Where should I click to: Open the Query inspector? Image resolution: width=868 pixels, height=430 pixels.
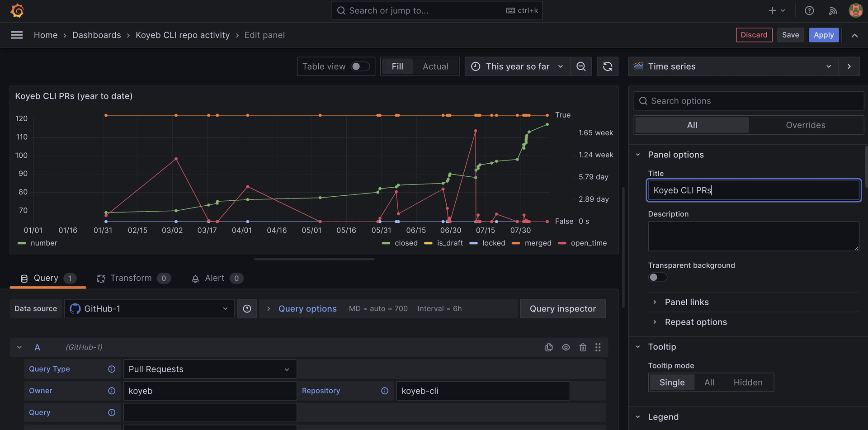click(x=562, y=308)
